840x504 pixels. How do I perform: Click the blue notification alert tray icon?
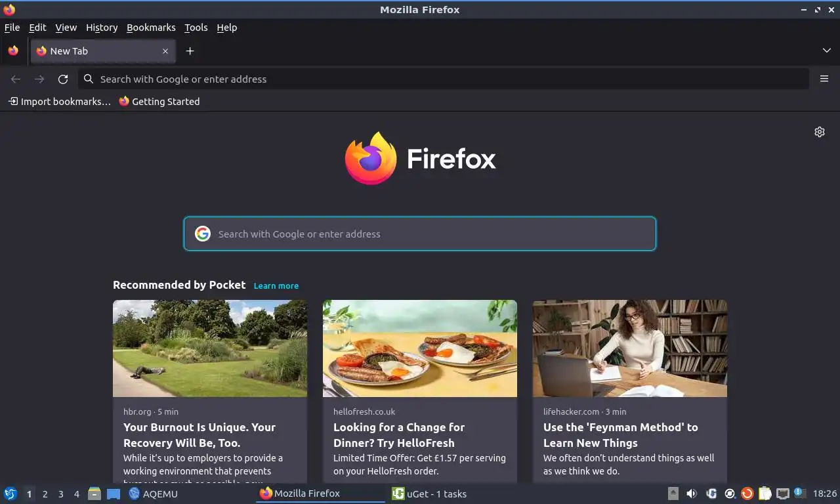click(x=799, y=492)
